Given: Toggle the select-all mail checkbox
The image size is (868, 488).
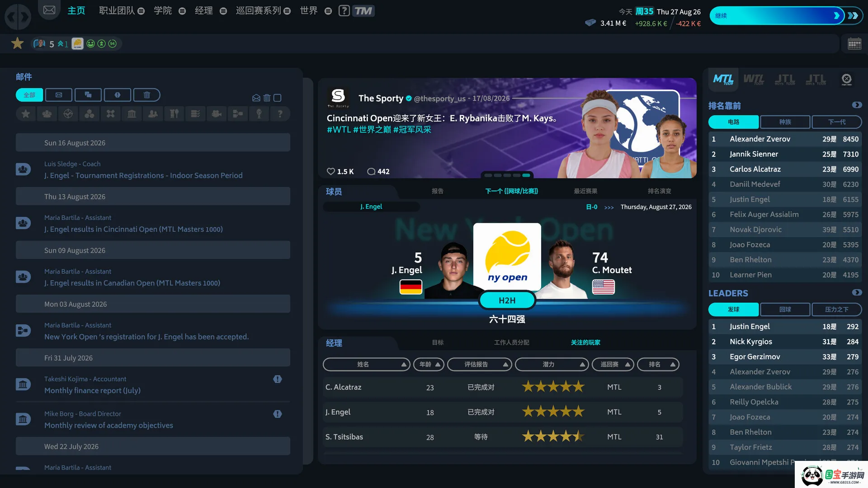Looking at the screenshot, I should [x=278, y=98].
